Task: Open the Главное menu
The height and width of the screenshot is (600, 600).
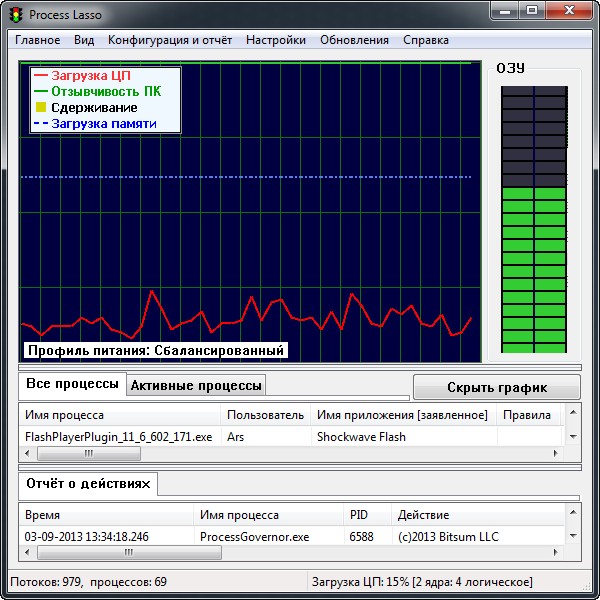Action: 37,40
